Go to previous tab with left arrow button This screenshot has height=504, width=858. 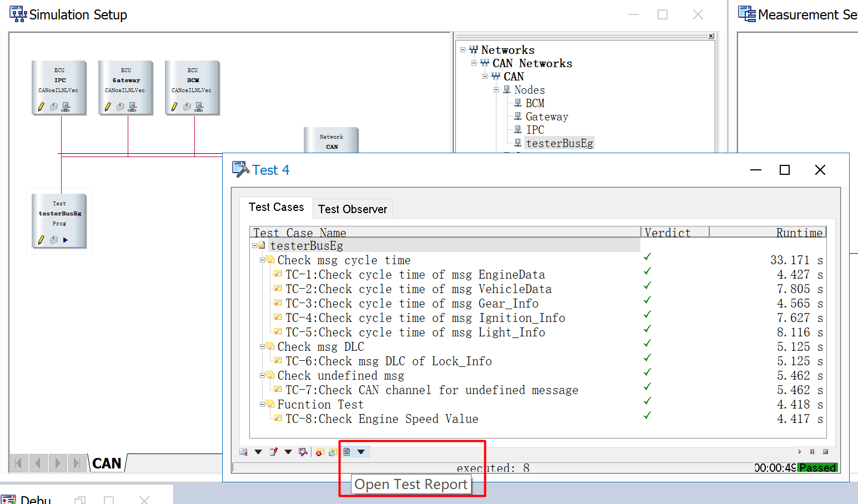(x=38, y=463)
